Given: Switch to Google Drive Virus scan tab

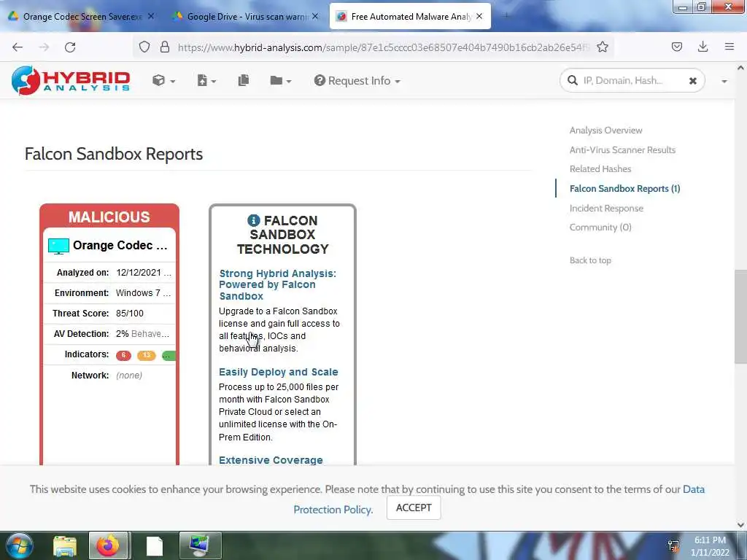Looking at the screenshot, I should point(247,17).
